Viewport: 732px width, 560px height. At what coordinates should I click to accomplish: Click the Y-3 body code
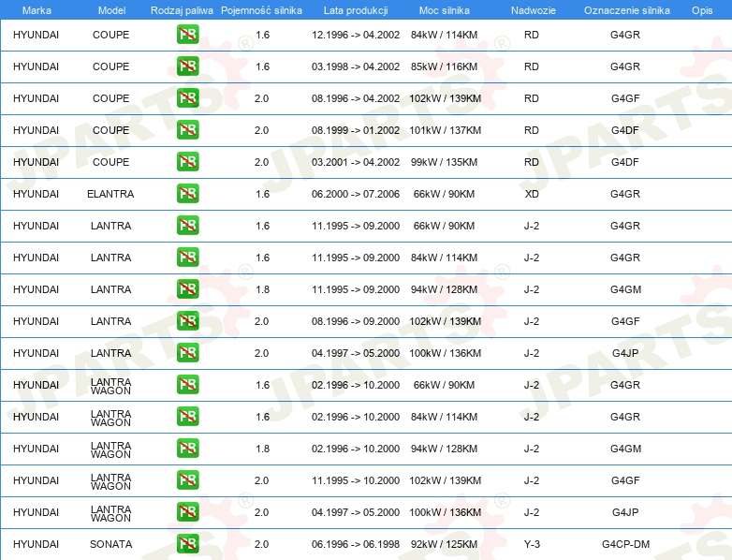[x=532, y=544]
